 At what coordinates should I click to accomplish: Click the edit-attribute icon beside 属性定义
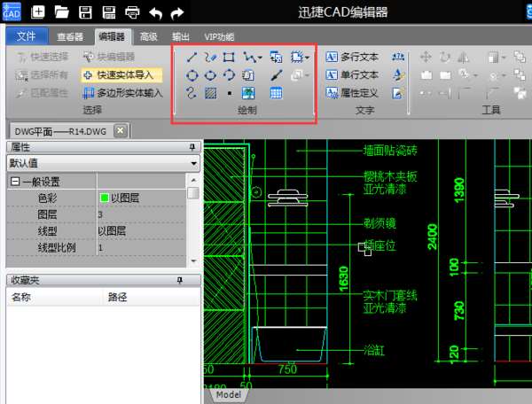click(398, 92)
